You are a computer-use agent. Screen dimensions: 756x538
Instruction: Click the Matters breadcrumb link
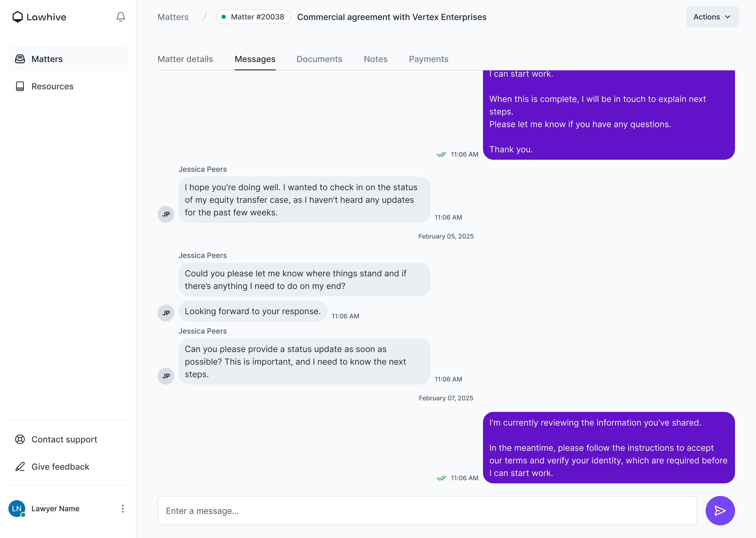point(173,17)
